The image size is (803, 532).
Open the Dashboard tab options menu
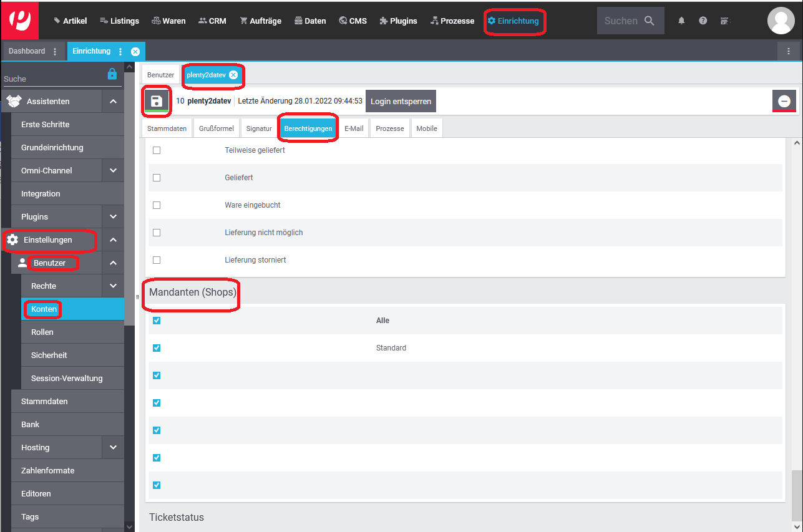[x=55, y=52]
